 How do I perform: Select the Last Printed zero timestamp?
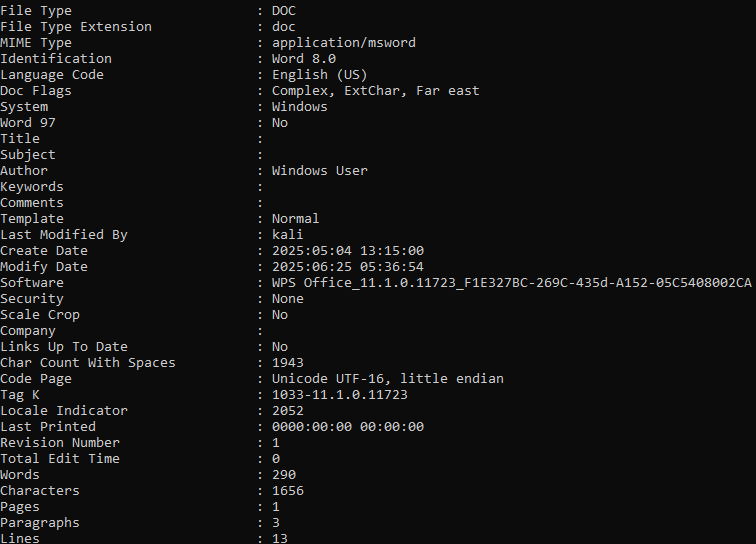coord(348,427)
